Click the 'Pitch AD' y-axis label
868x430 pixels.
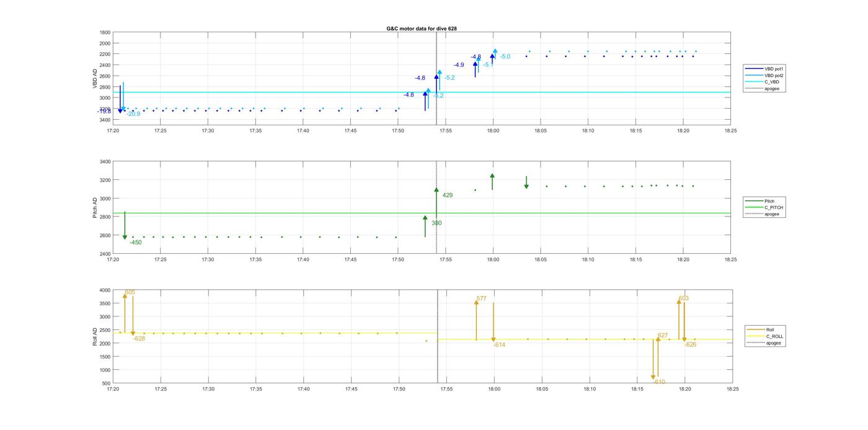click(x=95, y=207)
